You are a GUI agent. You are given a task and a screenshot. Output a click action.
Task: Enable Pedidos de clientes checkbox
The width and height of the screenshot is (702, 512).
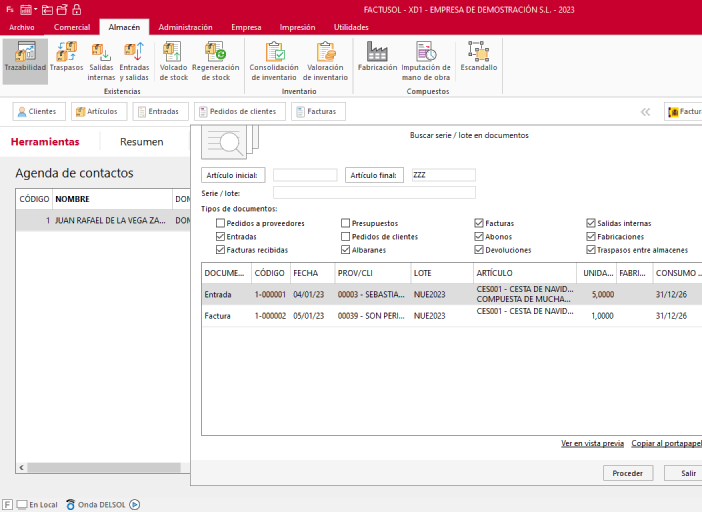pyautogui.click(x=345, y=236)
